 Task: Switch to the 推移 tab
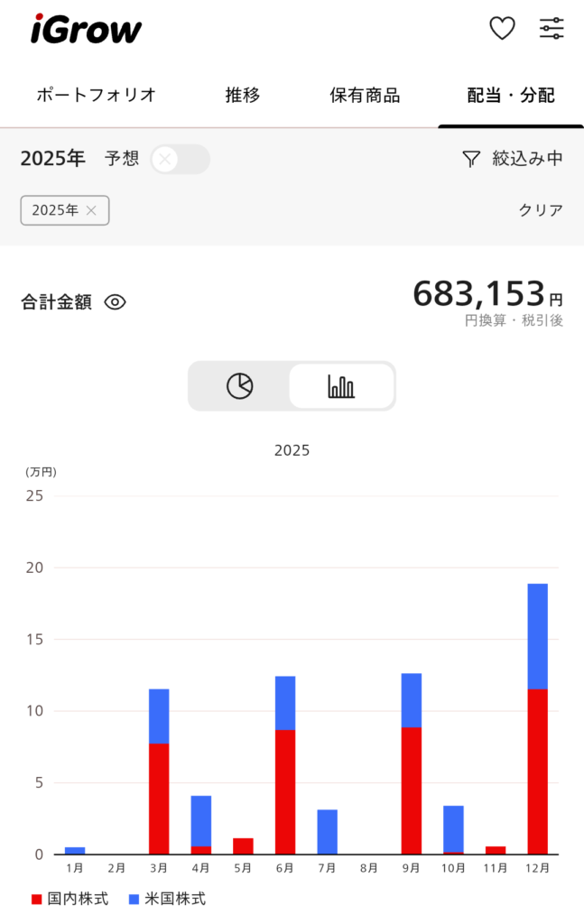[x=242, y=96]
